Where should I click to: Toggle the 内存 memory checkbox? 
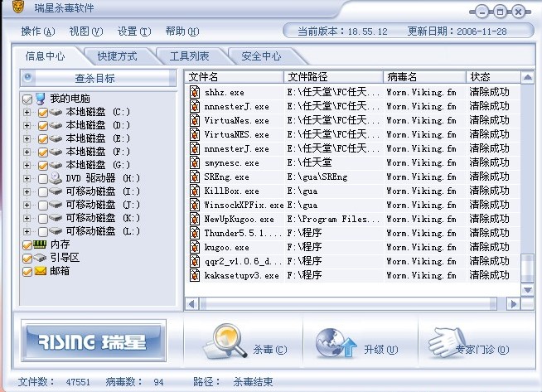(27, 245)
